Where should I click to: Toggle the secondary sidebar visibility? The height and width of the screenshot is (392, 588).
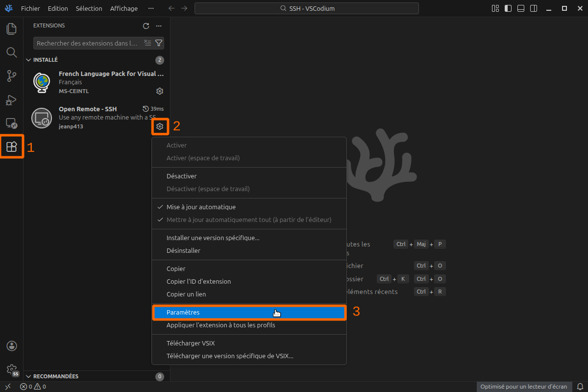coord(534,8)
